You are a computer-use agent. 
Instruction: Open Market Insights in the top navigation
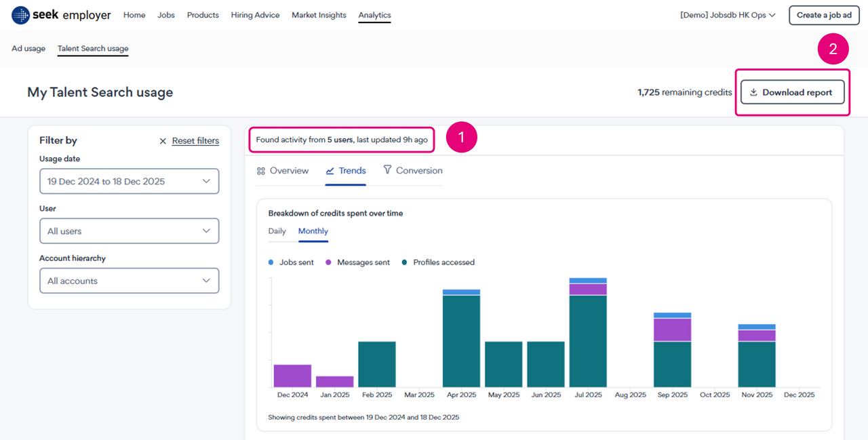[319, 15]
